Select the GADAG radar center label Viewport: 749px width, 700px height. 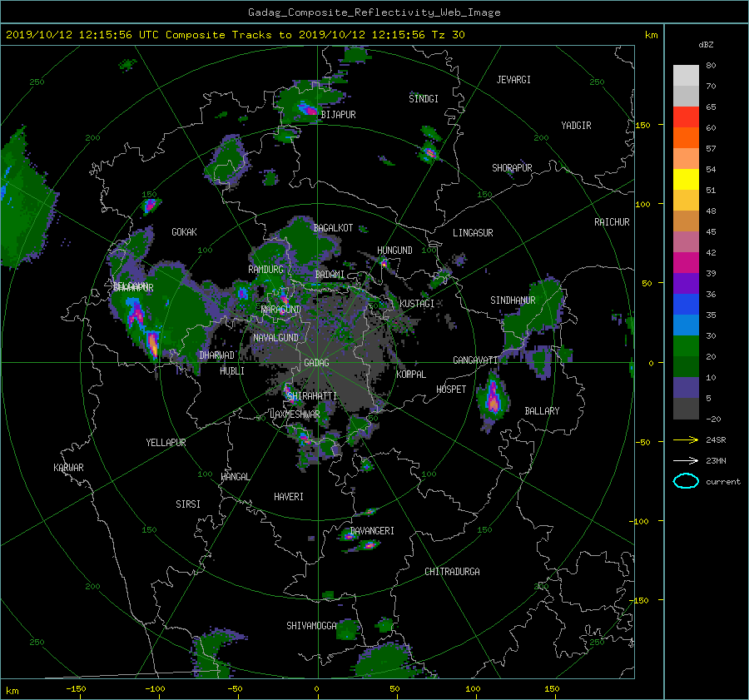(x=316, y=363)
